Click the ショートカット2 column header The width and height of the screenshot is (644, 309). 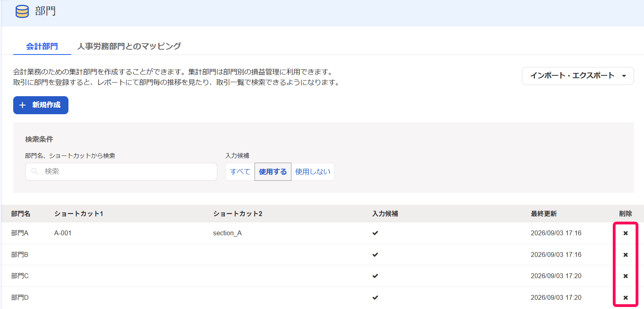pyautogui.click(x=238, y=214)
